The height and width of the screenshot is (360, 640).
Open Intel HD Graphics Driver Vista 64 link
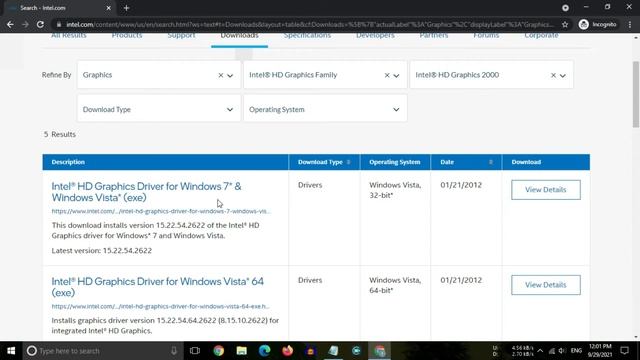click(158, 287)
